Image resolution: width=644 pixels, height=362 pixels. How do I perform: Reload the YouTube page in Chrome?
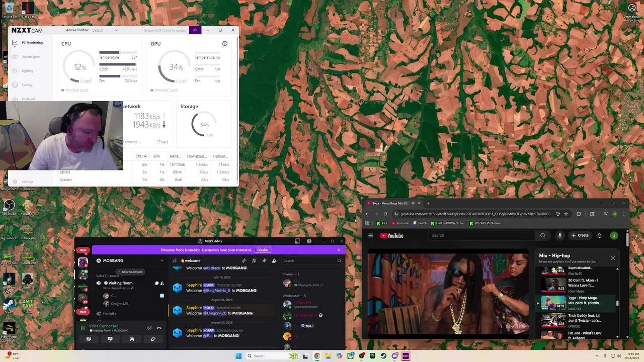click(385, 214)
